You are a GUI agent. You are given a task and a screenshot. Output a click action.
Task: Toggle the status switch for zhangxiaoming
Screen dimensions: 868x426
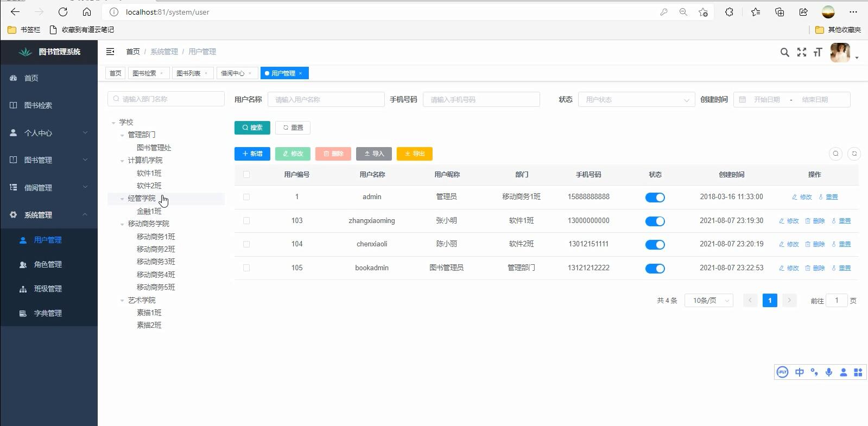click(655, 221)
